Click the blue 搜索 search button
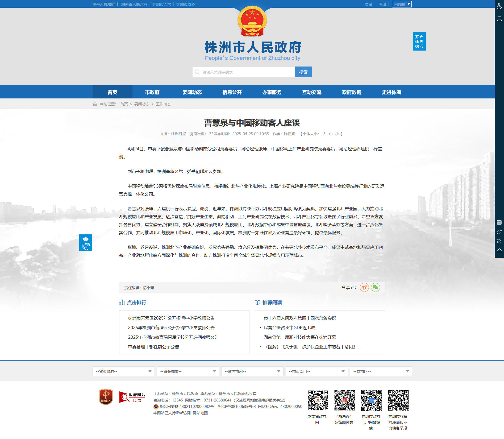The width and height of the screenshot is (504, 439). [x=303, y=72]
